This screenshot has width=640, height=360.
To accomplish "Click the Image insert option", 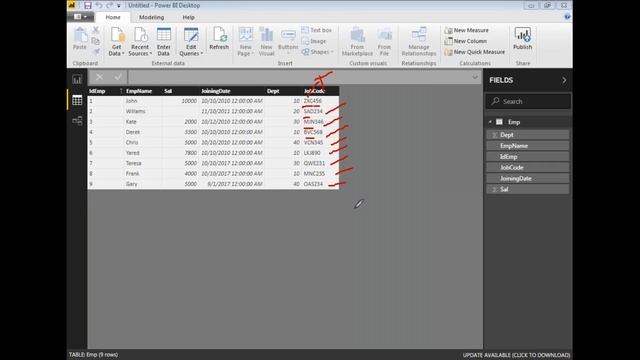I will click(314, 41).
